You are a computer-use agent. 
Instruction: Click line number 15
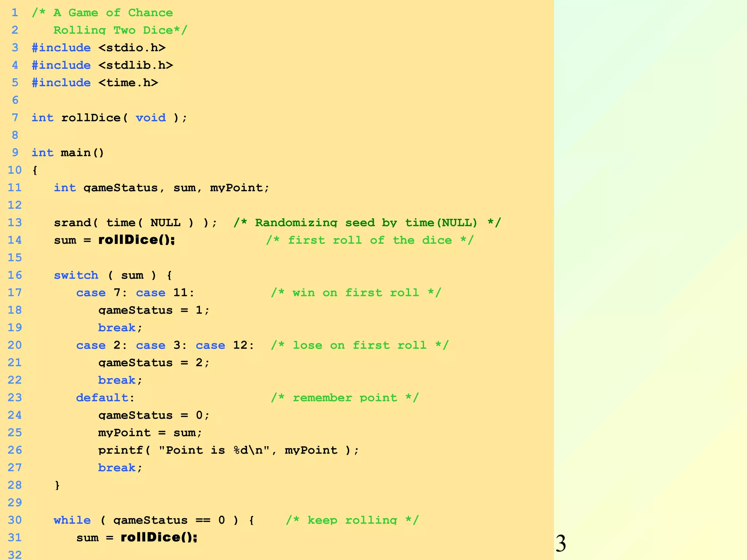pos(15,257)
